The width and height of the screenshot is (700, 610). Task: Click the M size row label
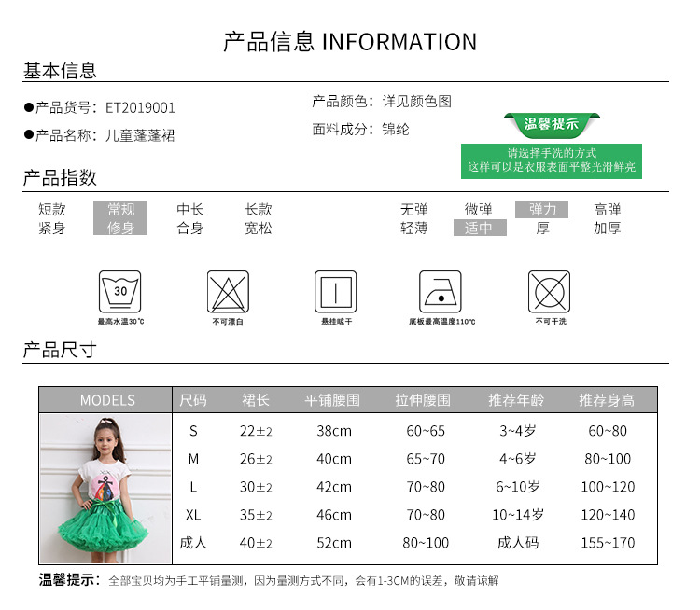pos(193,459)
